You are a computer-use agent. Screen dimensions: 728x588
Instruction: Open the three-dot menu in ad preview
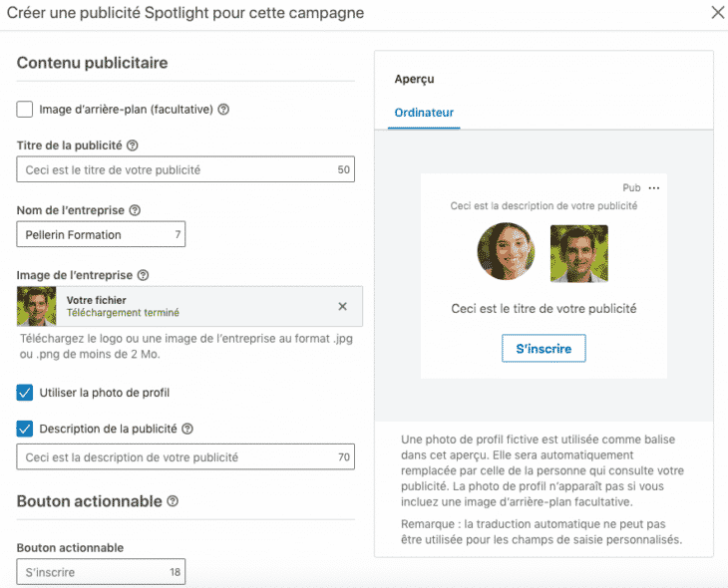pos(654,188)
